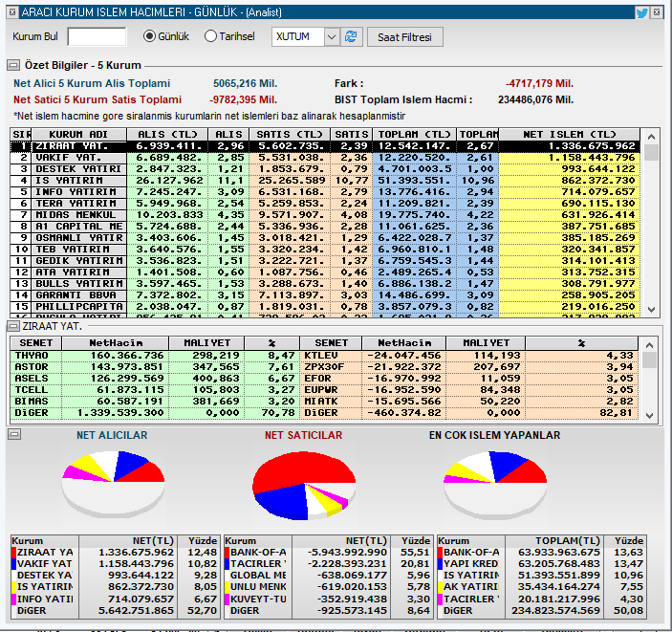Select the A1 CAPITAL ME row
The image size is (672, 632).
(x=325, y=227)
